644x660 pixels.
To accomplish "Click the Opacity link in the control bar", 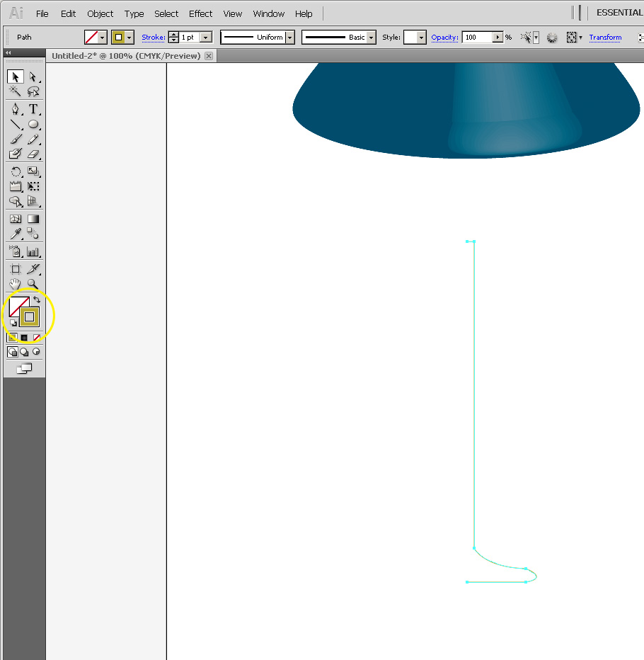I will click(444, 37).
